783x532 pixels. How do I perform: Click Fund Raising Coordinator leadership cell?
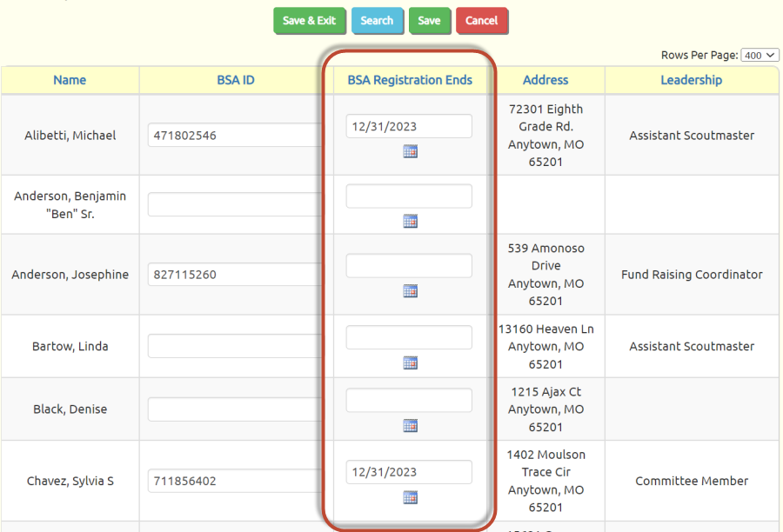pyautogui.click(x=692, y=275)
